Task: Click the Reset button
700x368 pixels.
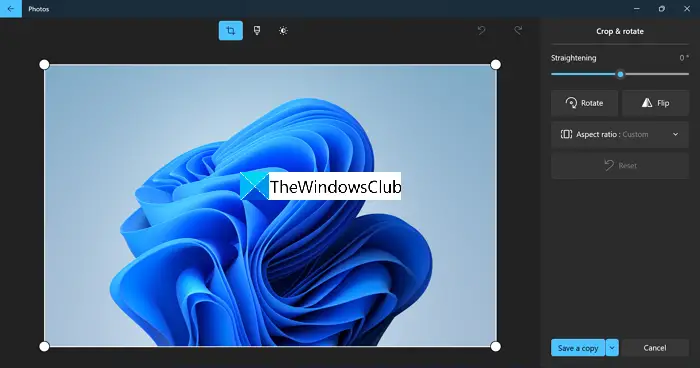Action: point(620,166)
